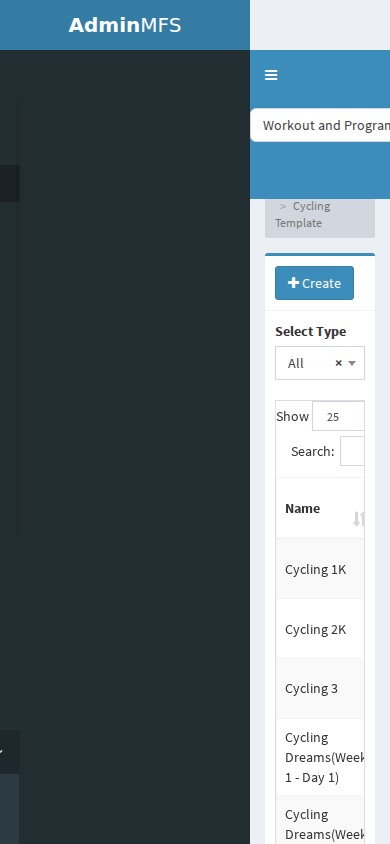Click the All value in Select Type
390x844 pixels.
coord(296,363)
